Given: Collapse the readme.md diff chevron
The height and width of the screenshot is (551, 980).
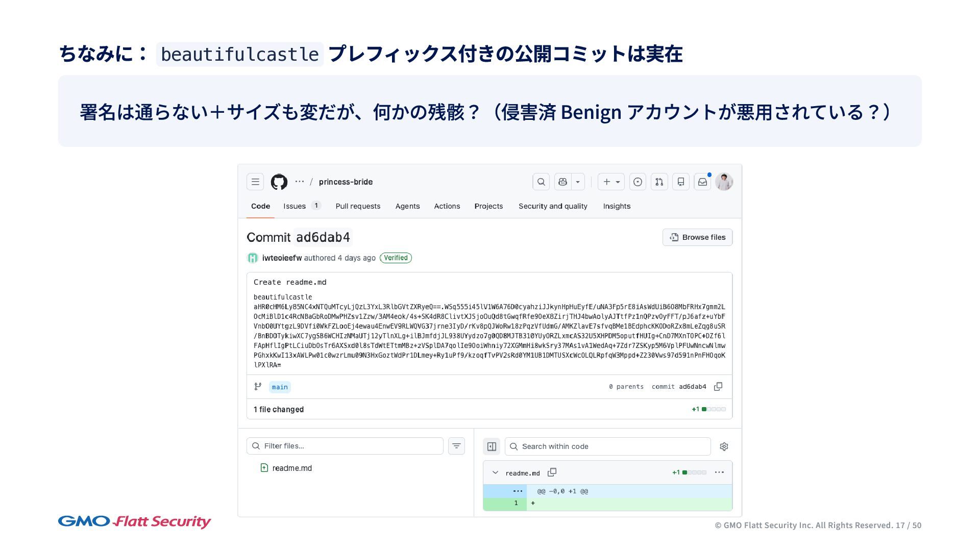Looking at the screenshot, I should tap(495, 472).
